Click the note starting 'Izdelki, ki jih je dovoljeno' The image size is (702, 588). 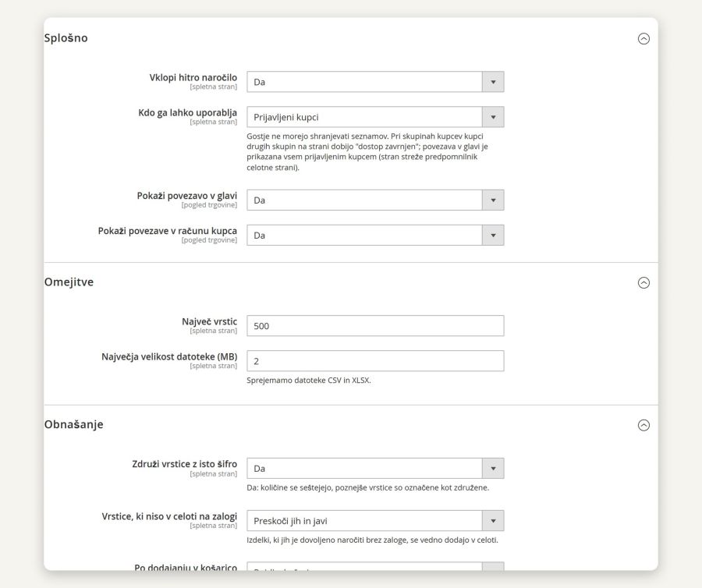click(373, 540)
